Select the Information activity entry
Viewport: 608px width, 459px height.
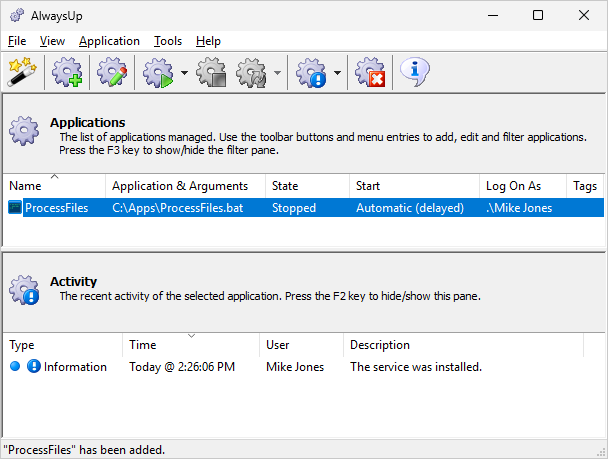pyautogui.click(x=75, y=367)
